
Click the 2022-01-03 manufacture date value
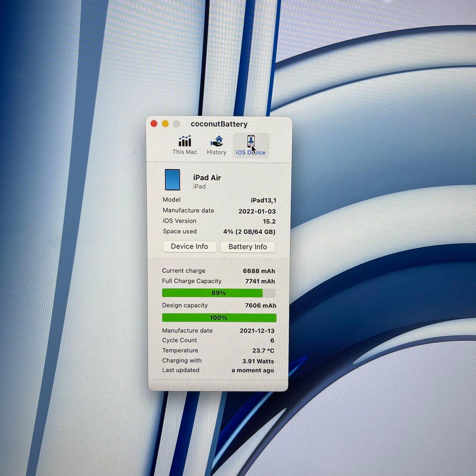point(257,211)
